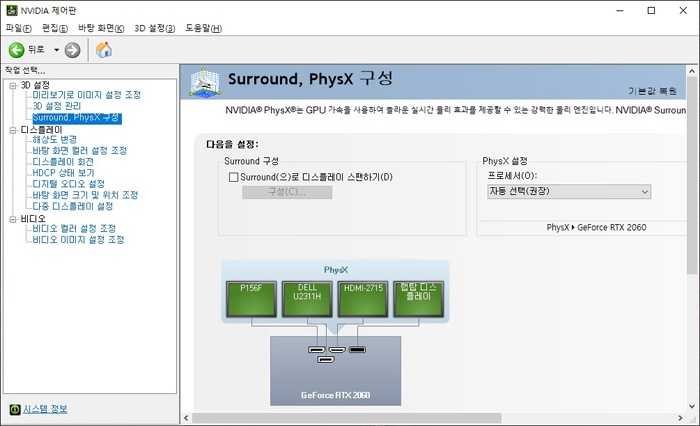Enable Surround(으)로 디스플레이 스팬하기 checkbox
The height and width of the screenshot is (426, 700).
[x=233, y=177]
